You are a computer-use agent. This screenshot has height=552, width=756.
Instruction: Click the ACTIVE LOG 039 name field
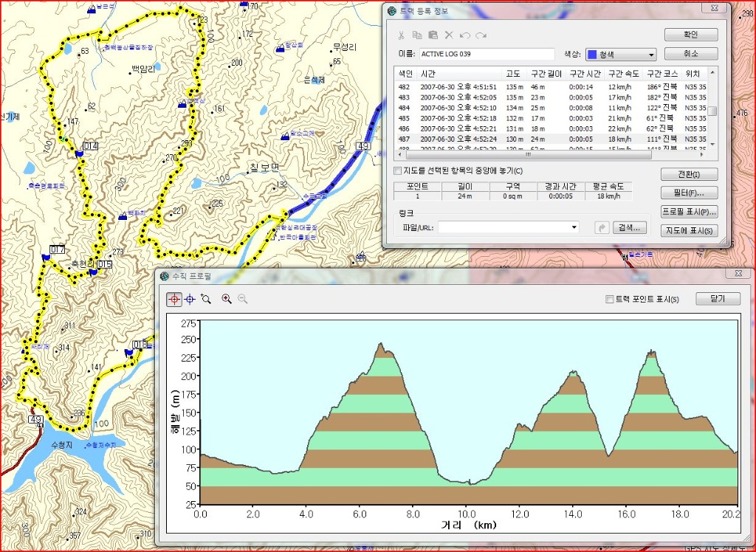click(x=487, y=54)
